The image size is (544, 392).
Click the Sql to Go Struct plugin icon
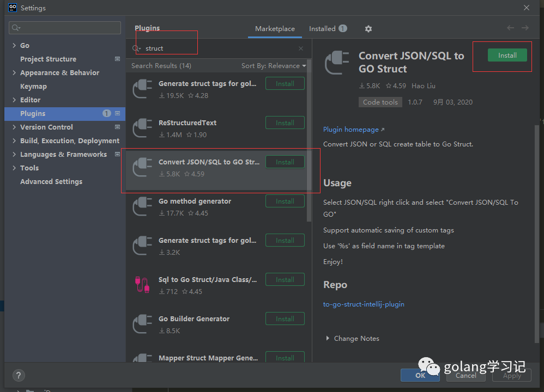(x=142, y=285)
